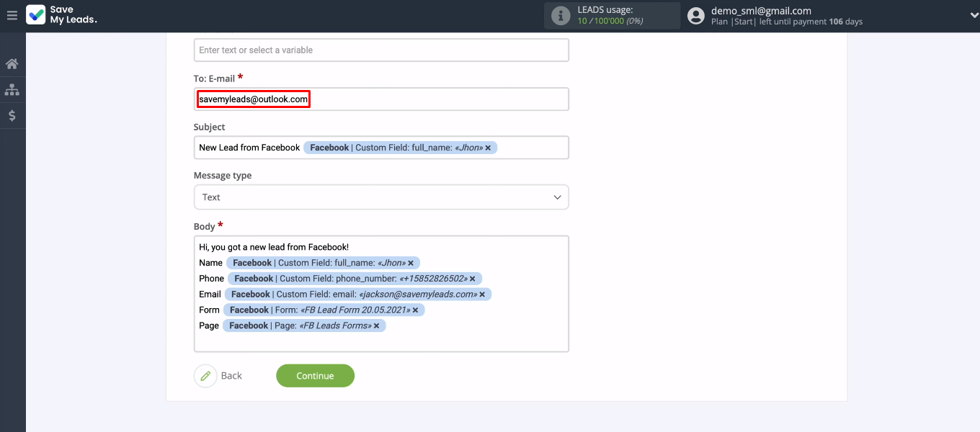
Task: Click the empty 'Enter text or select a variable' field
Action: (381, 50)
